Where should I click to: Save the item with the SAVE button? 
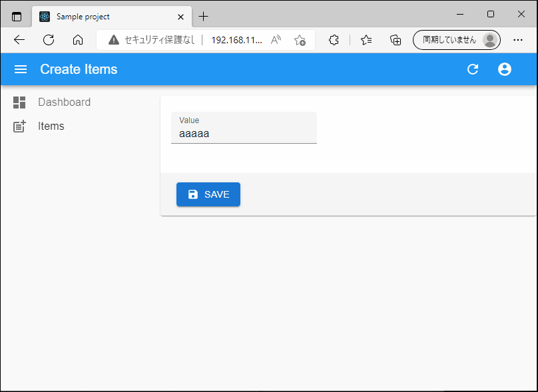coord(208,194)
